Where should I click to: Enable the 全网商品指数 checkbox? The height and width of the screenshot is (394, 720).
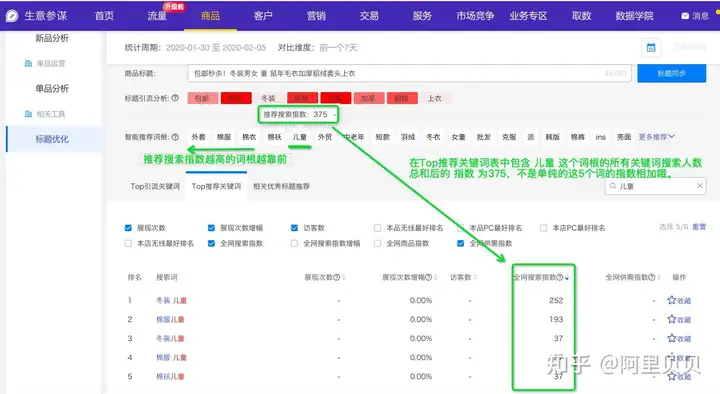click(377, 243)
